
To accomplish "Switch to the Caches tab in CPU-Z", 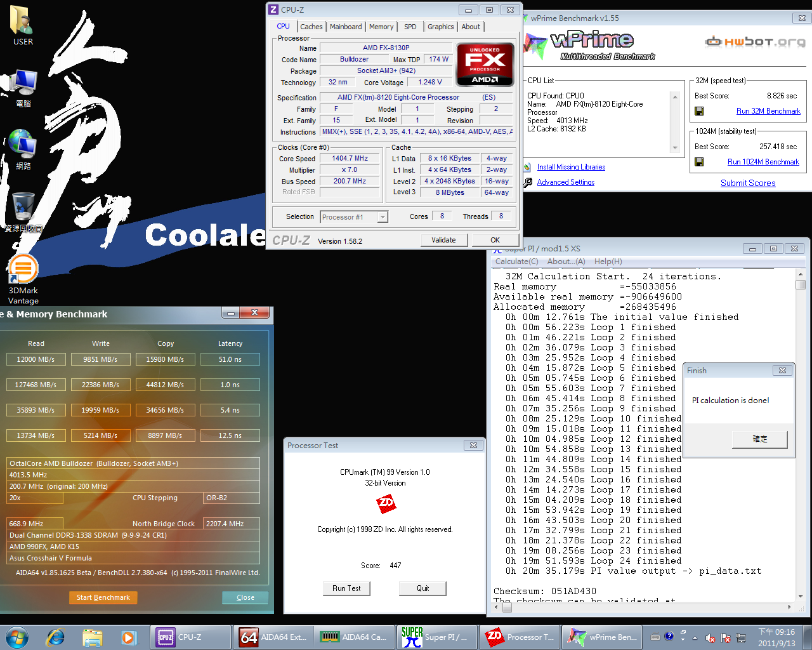I will click(x=311, y=27).
